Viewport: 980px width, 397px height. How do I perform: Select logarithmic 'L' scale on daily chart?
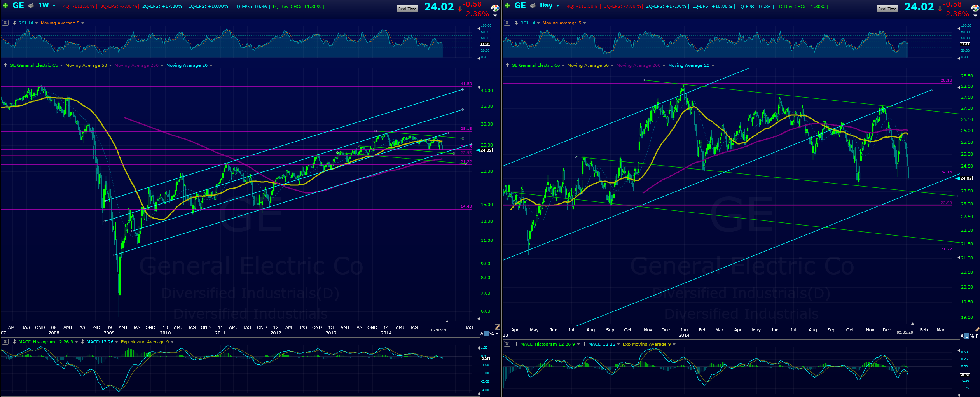click(967, 336)
